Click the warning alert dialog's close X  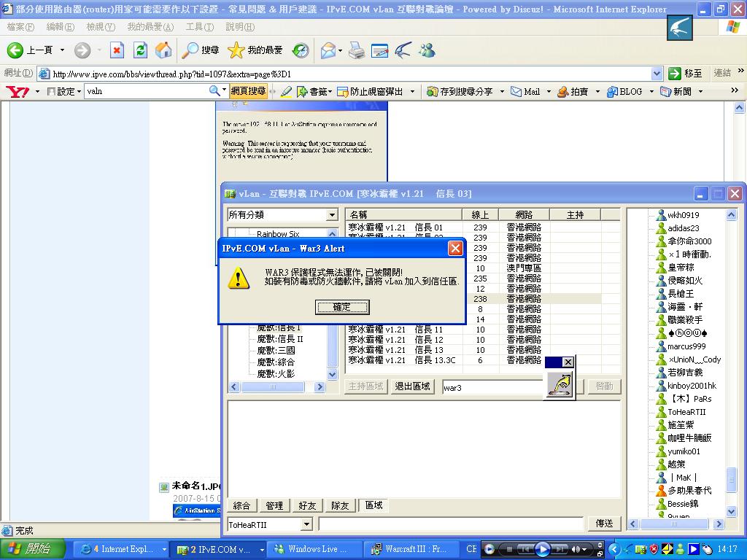455,248
